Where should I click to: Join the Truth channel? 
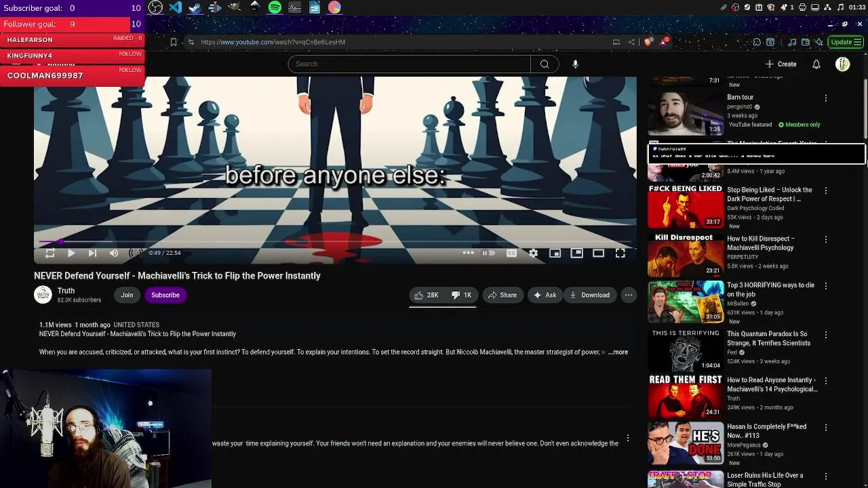[127, 295]
